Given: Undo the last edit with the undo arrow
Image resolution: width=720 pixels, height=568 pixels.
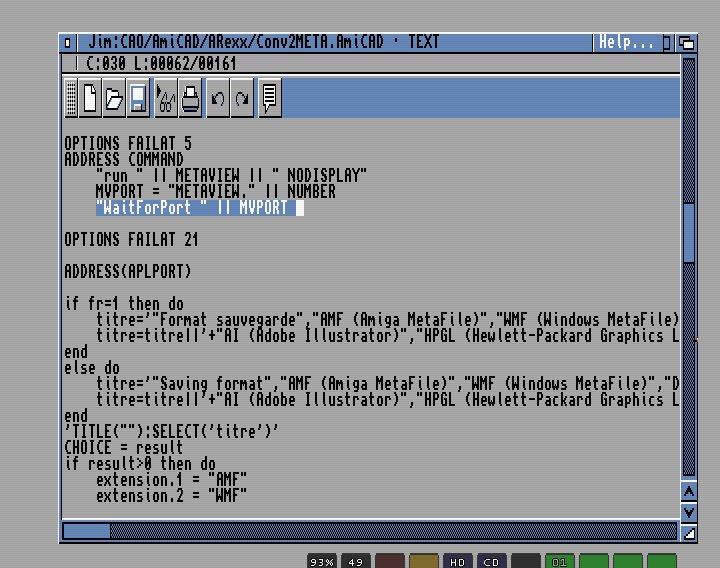Looking at the screenshot, I should (218, 97).
